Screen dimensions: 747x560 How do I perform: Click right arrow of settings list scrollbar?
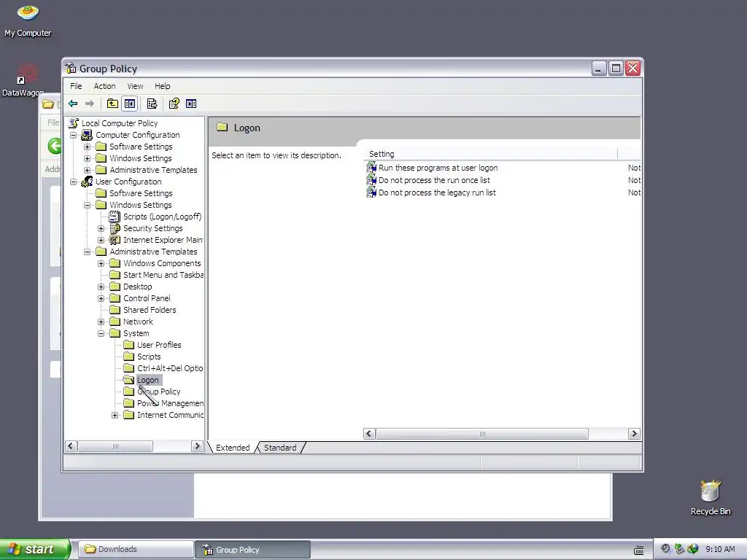pos(634,434)
